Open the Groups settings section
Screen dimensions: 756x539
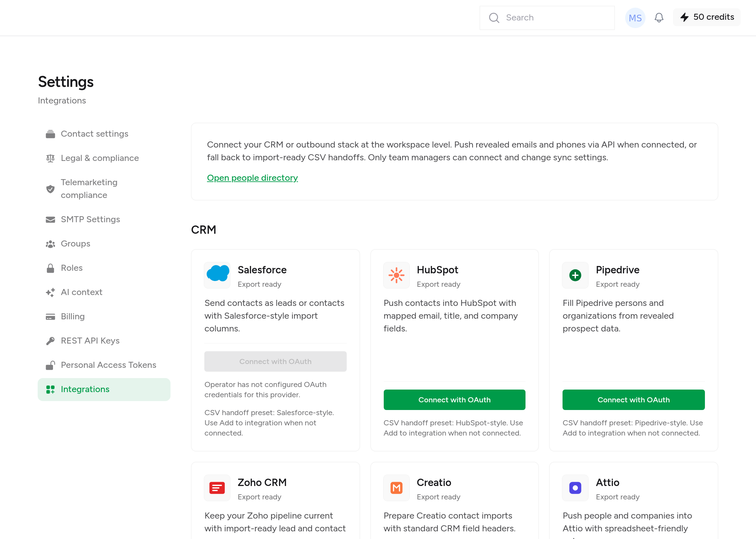pos(104,244)
